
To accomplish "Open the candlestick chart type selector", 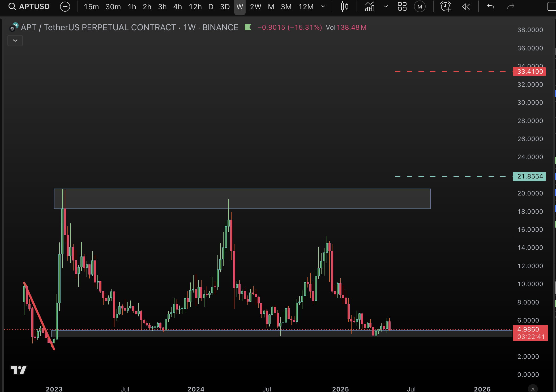I will tap(345, 7).
